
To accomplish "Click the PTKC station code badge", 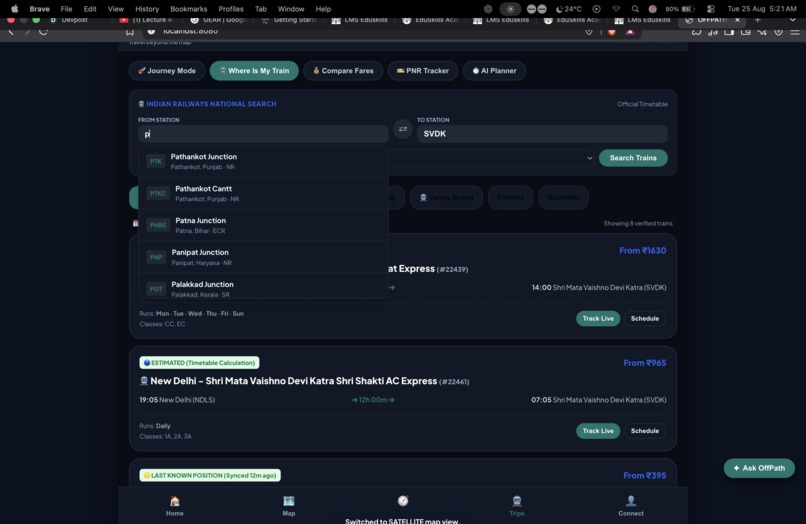I will pyautogui.click(x=158, y=193).
